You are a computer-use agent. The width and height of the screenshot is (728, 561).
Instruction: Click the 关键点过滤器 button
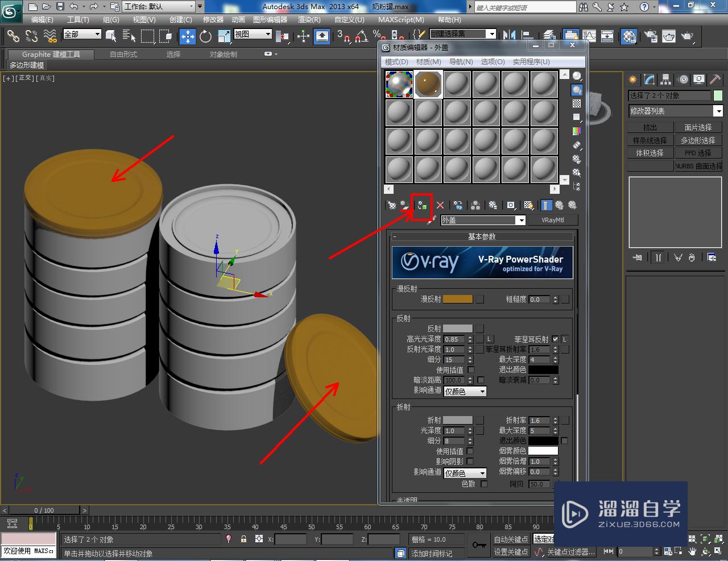click(x=570, y=552)
